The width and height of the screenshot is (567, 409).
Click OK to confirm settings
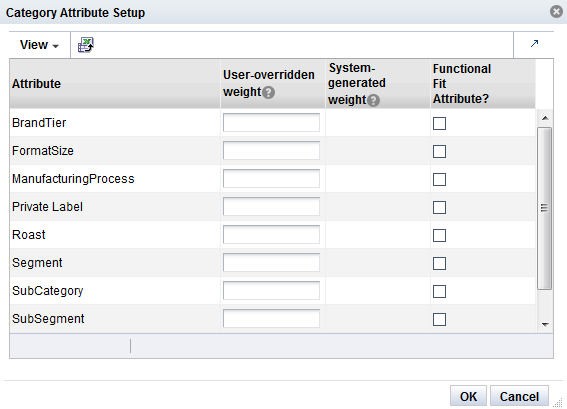pos(468,397)
